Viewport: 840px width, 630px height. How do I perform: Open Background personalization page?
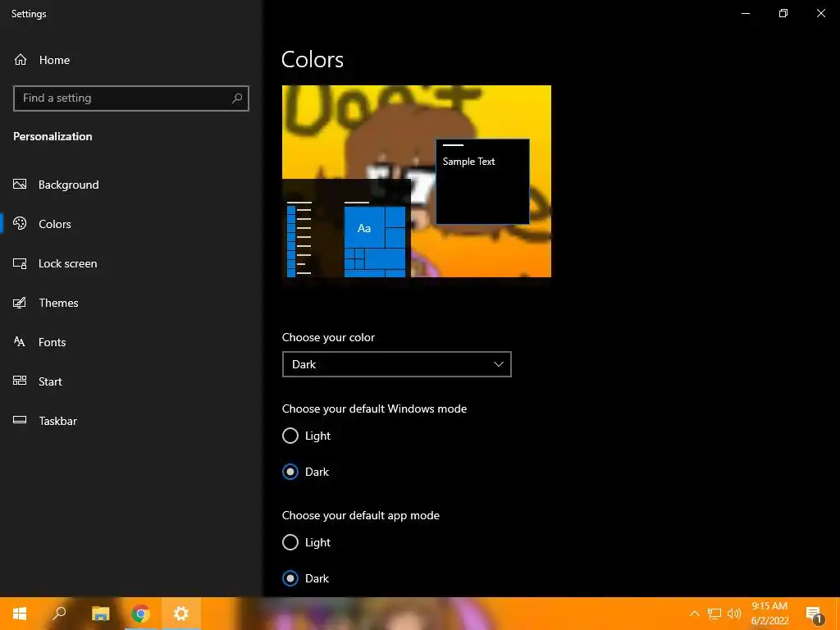pos(69,185)
